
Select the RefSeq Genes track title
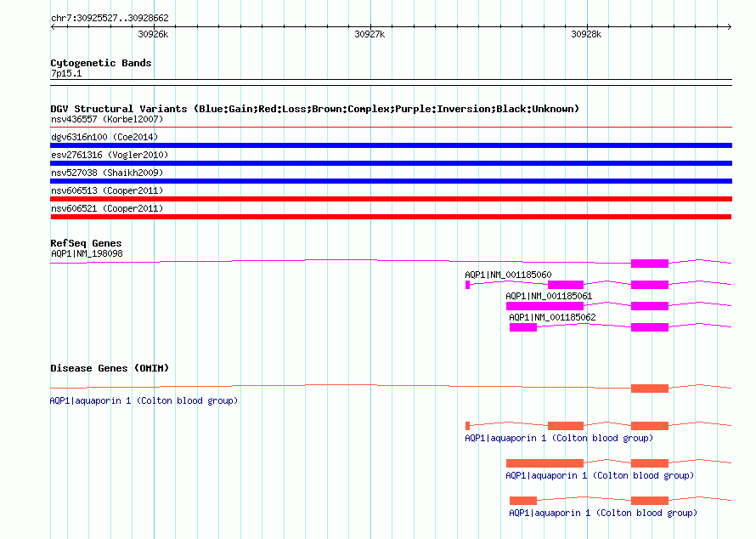coord(86,243)
